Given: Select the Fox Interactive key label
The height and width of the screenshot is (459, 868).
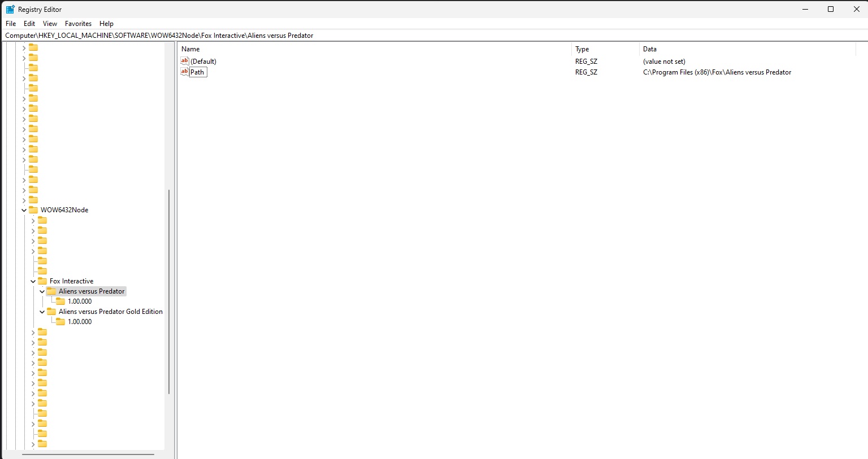Looking at the screenshot, I should 71,281.
